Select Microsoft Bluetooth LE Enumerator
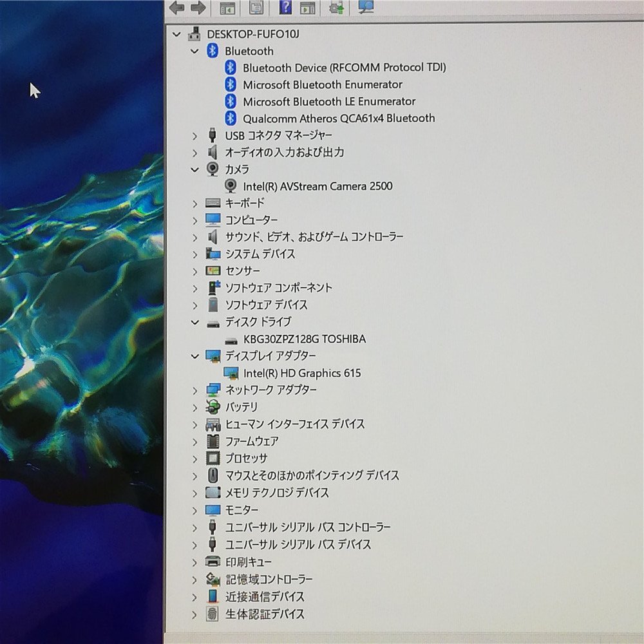This screenshot has width=644, height=644. coord(329,102)
